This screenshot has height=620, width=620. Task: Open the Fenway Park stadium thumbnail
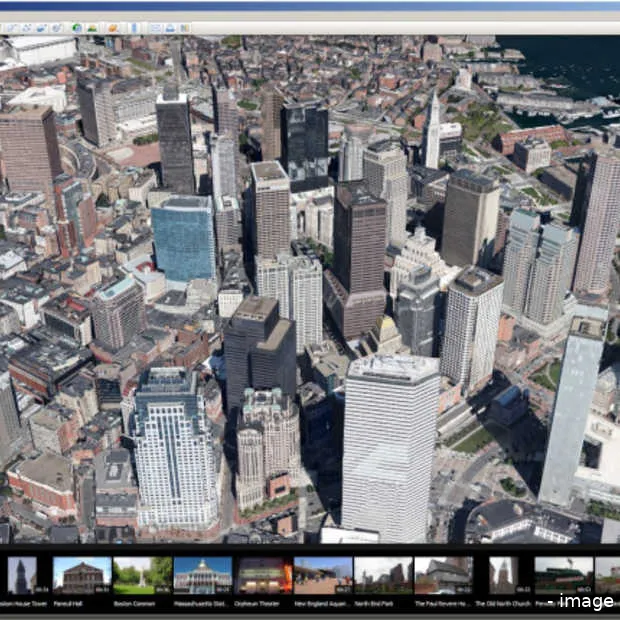tap(563, 575)
